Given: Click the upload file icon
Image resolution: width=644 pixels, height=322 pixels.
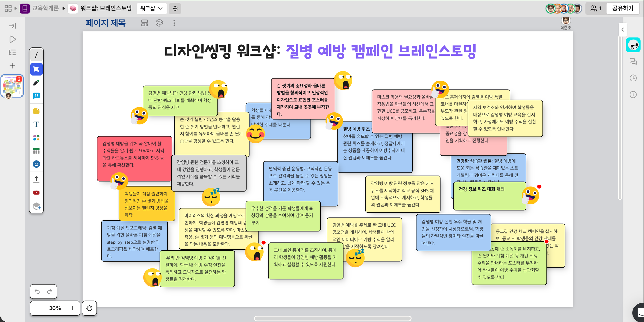Looking at the screenshot, I should 36,179.
